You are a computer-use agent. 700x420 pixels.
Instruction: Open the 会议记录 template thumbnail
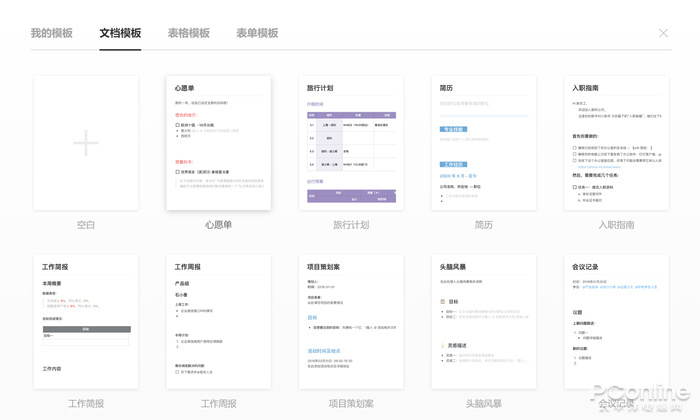616,321
